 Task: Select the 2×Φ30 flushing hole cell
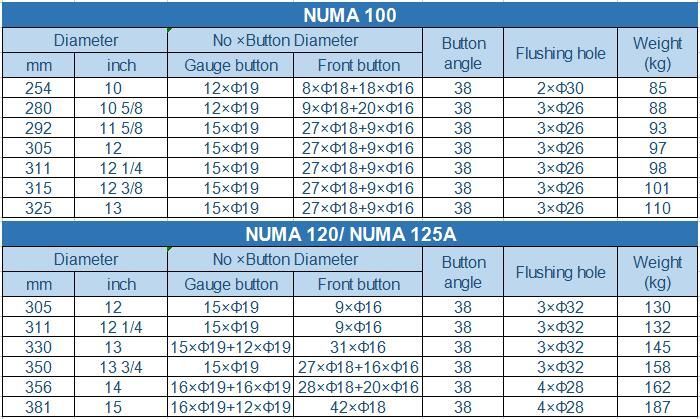[560, 88]
